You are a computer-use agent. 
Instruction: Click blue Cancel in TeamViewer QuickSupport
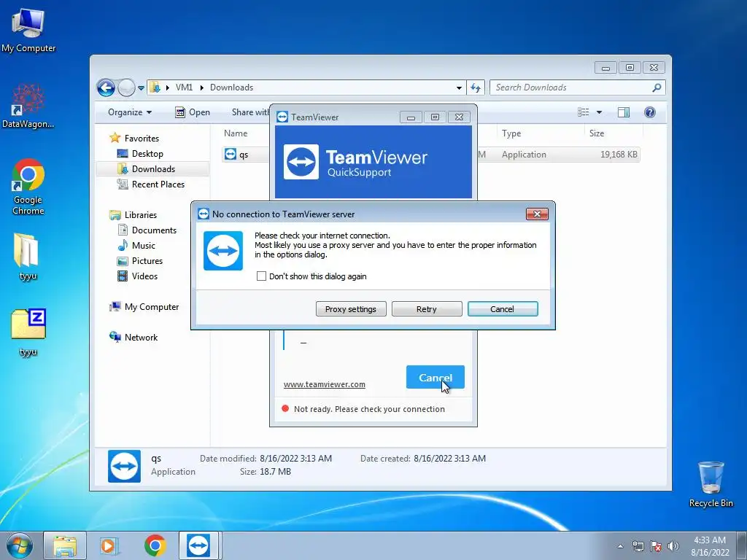(435, 378)
